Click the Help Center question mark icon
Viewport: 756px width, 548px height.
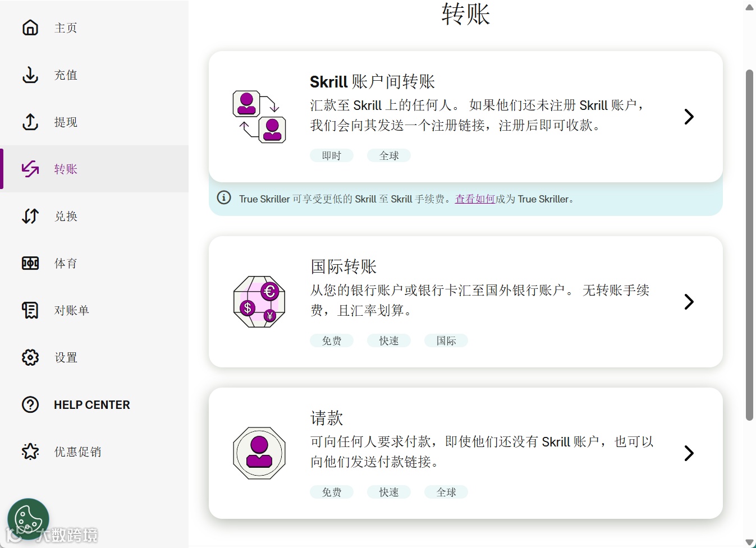(30, 404)
